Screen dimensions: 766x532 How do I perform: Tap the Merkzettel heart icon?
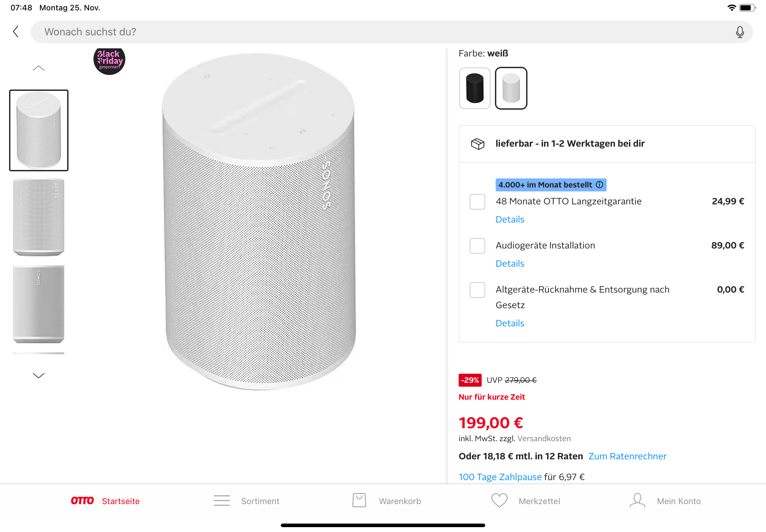(499, 501)
